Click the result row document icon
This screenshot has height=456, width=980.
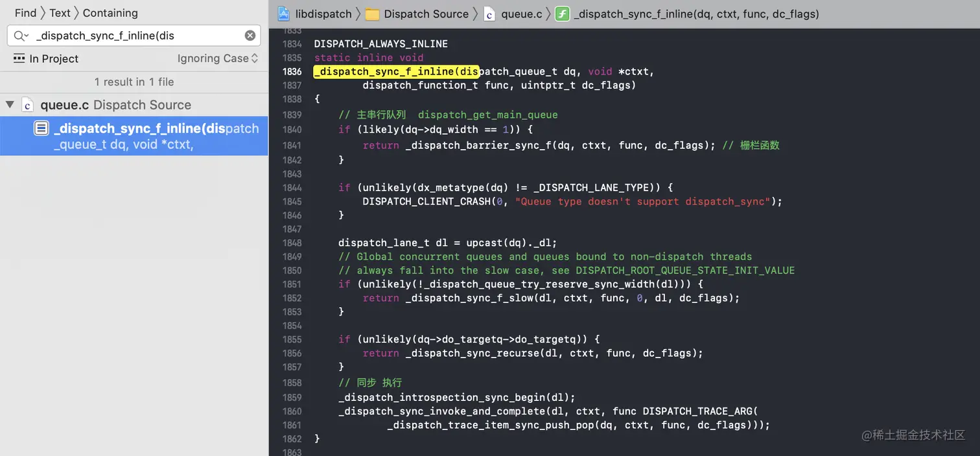41,128
